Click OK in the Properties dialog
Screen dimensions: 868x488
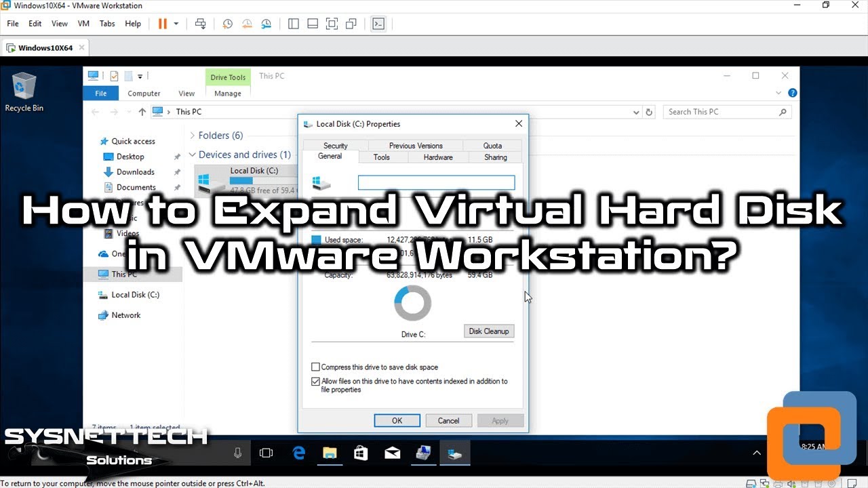tap(397, 420)
